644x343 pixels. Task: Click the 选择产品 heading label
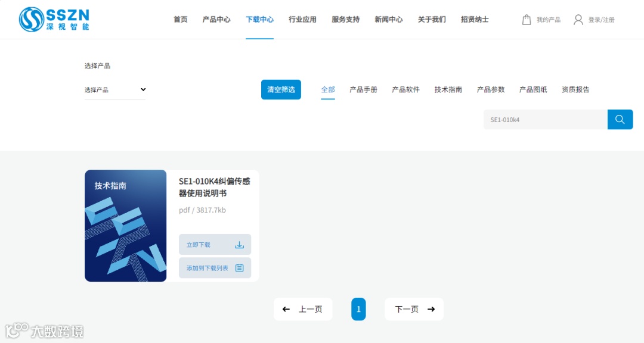(97, 66)
